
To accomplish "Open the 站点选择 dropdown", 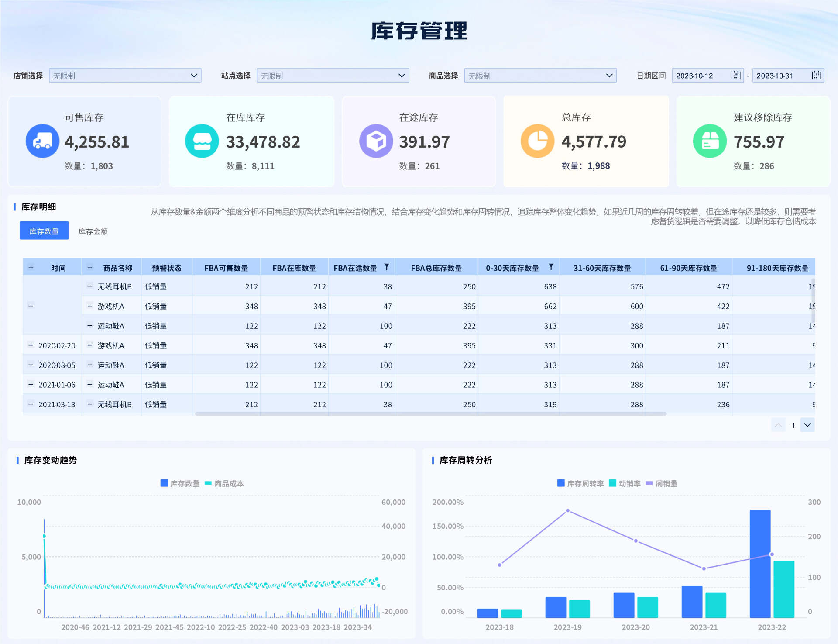I will [x=333, y=76].
